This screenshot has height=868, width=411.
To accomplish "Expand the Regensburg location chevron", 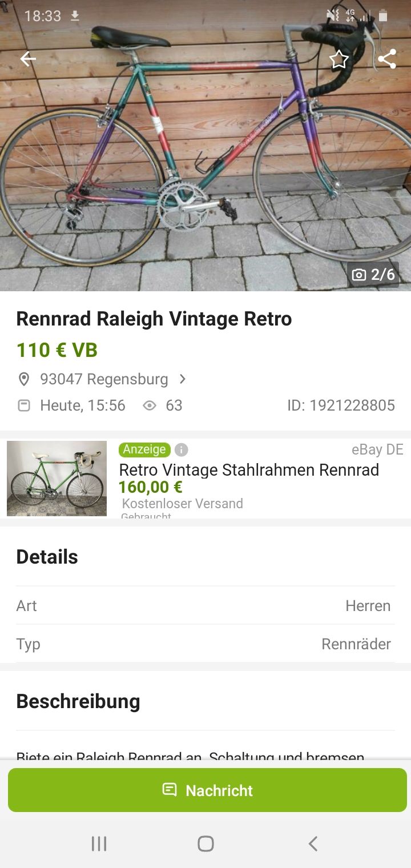I will (x=183, y=379).
